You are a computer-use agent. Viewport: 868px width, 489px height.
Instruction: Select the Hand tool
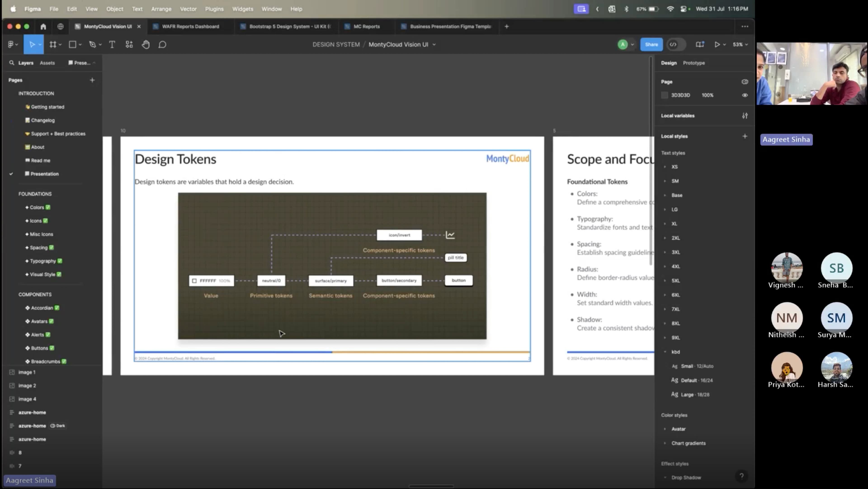point(146,45)
